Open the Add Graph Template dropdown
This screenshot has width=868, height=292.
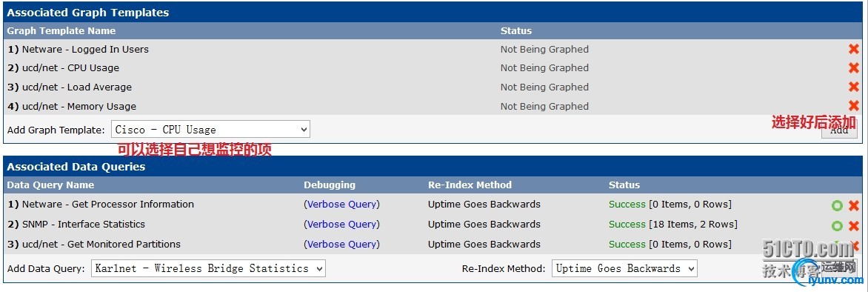tap(210, 130)
